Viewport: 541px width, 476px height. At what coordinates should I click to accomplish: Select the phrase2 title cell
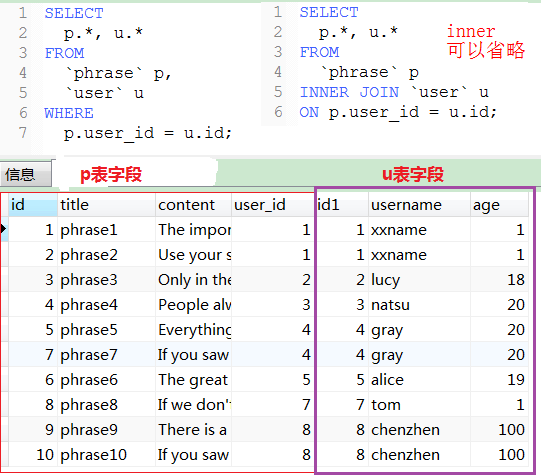point(106,255)
